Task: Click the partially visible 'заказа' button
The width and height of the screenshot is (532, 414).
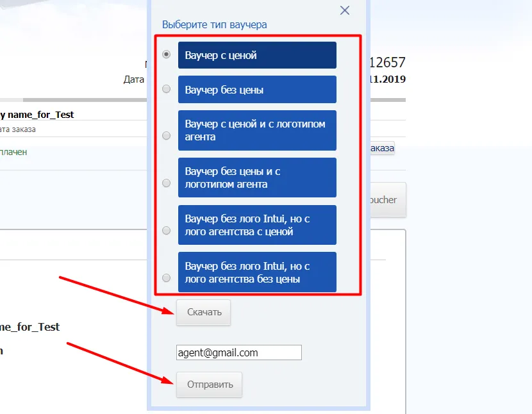Action: [381, 148]
